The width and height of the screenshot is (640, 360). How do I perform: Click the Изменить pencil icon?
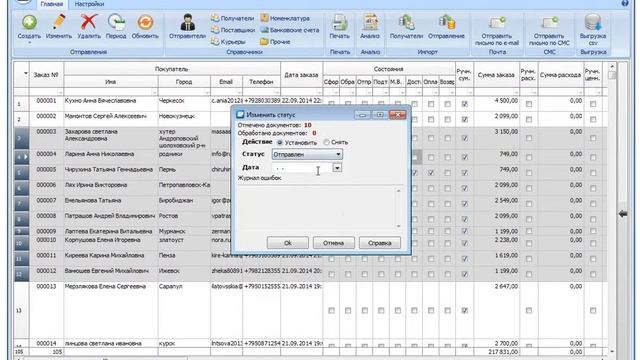click(59, 22)
